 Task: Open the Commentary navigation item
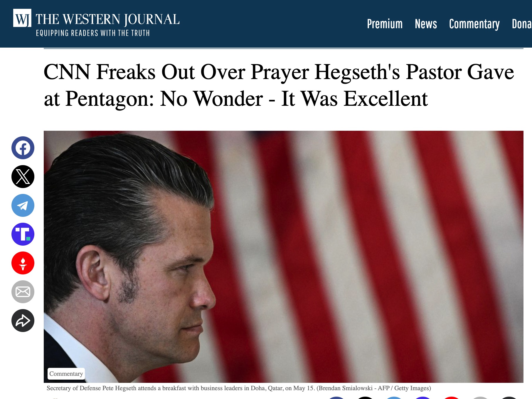[474, 24]
